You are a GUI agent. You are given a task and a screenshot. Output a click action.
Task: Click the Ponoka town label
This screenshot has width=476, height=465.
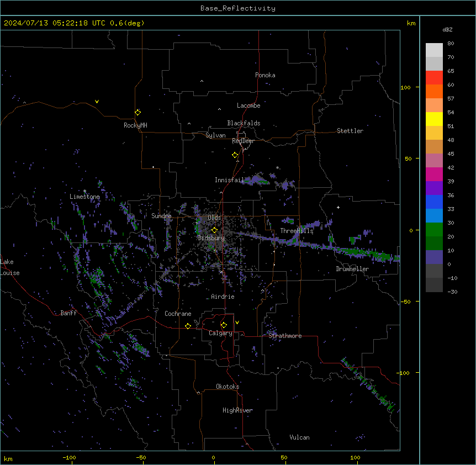(x=265, y=75)
